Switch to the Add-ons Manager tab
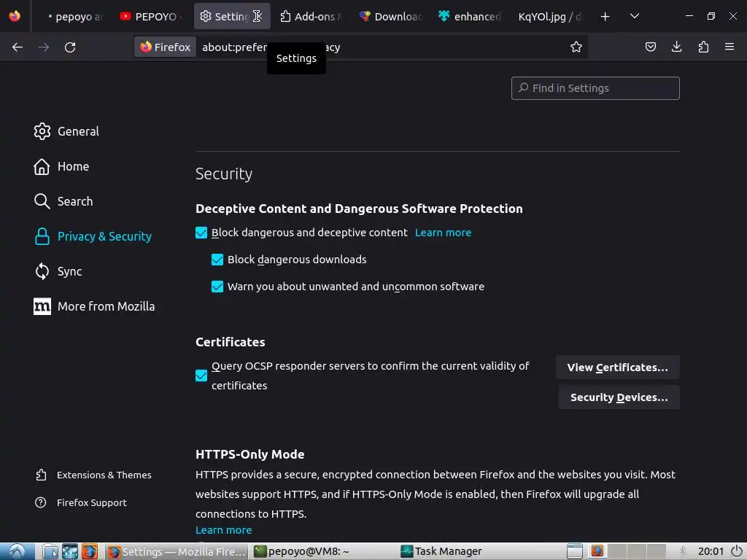 (x=310, y=17)
